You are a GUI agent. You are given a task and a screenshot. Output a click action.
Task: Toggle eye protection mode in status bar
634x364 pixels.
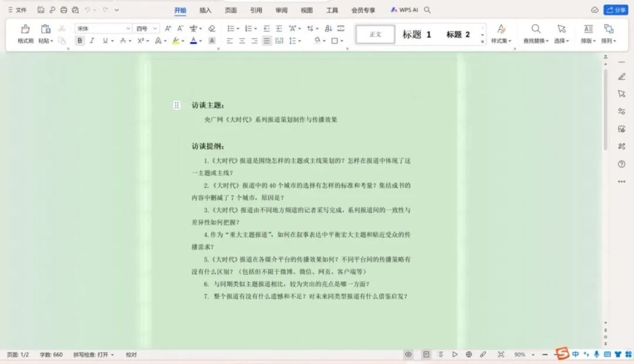(x=408, y=355)
